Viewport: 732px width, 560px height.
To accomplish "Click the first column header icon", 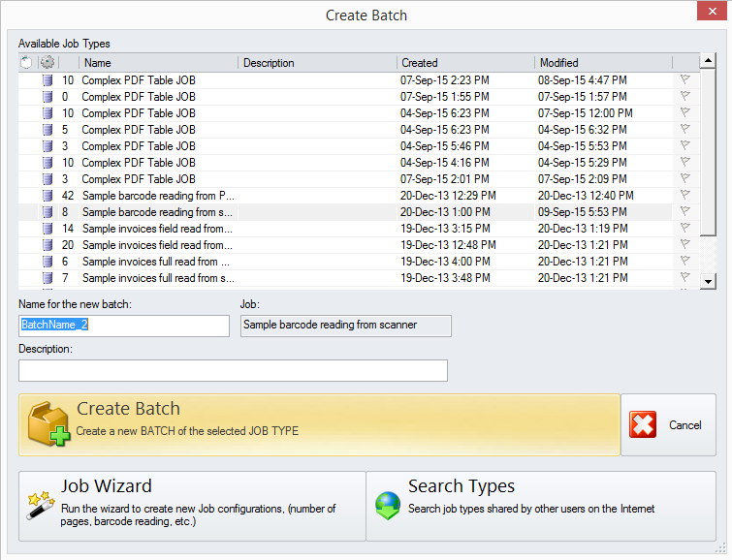I will pos(26,63).
